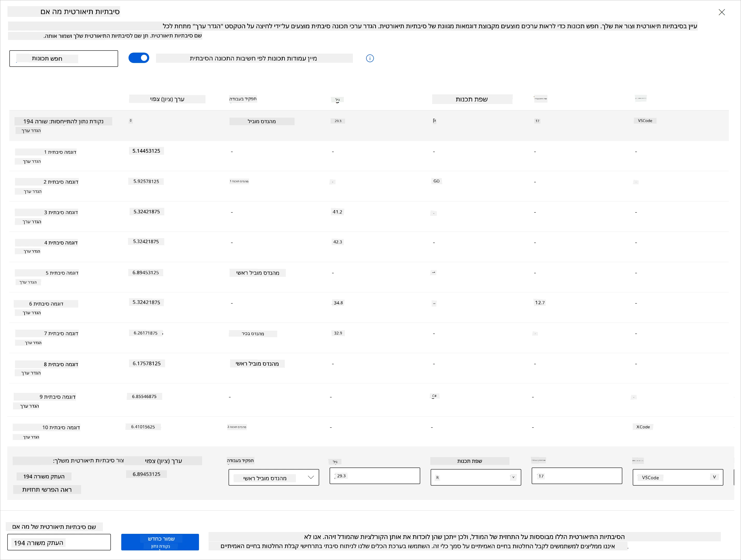
Task: Click the search features input field
Action: click(x=64, y=59)
